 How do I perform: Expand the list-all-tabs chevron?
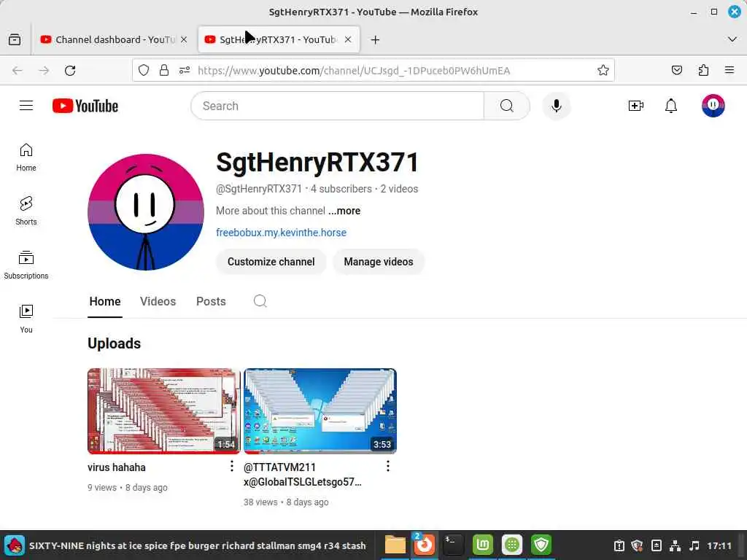pos(732,39)
